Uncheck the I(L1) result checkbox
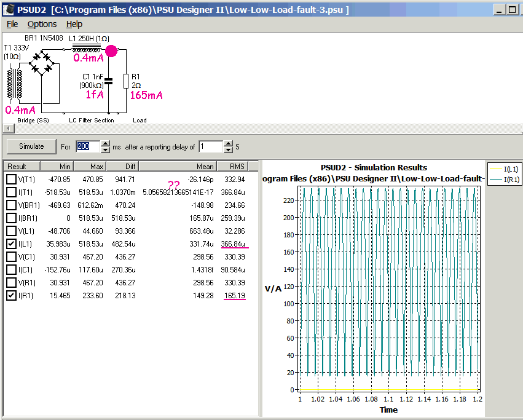 point(11,244)
